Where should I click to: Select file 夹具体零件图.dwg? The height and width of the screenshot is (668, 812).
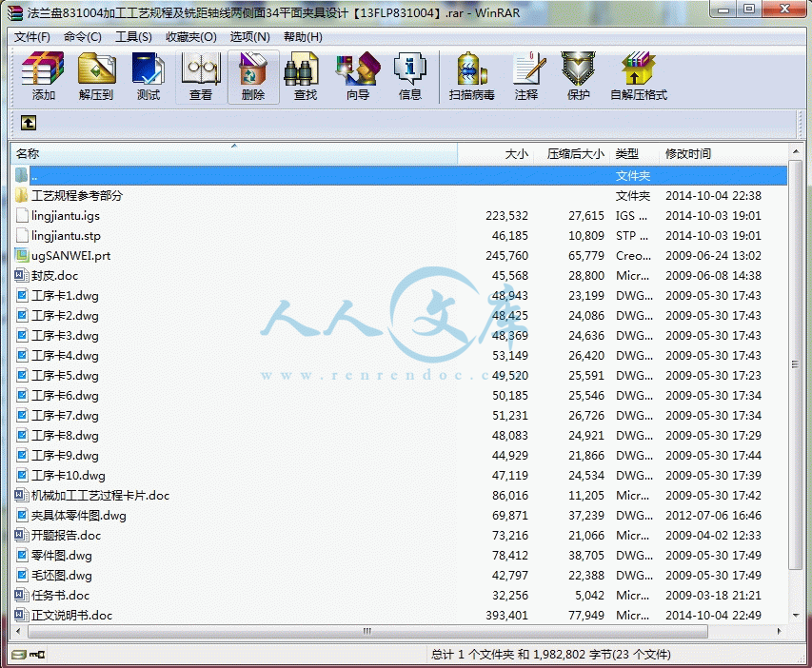click(79, 515)
